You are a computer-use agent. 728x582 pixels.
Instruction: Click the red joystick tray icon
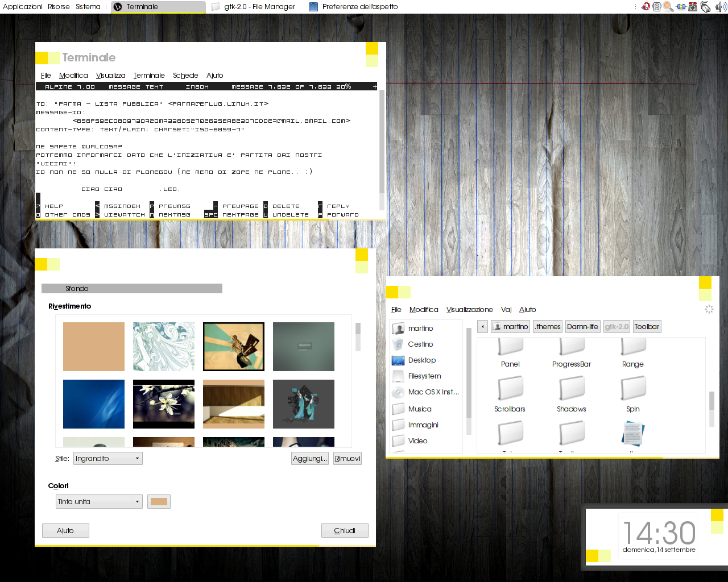pyautogui.click(x=693, y=7)
